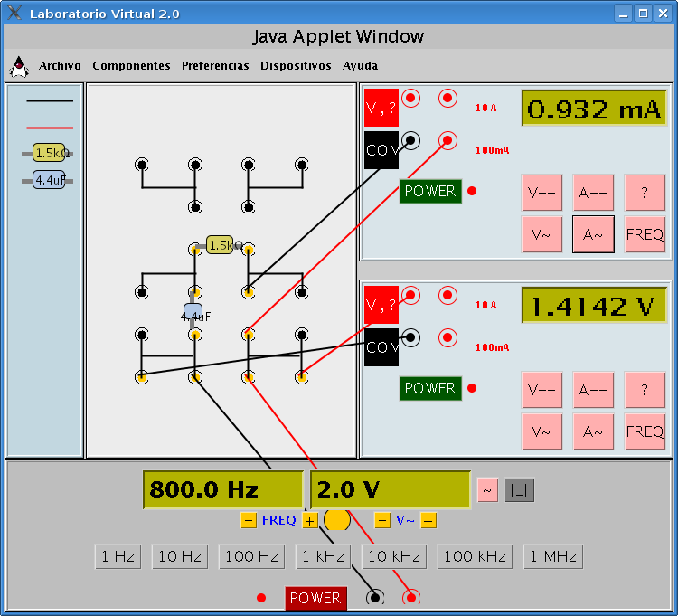Click the yellow generator adjustment knob
Image resolution: width=678 pixels, height=616 pixels.
337,520
